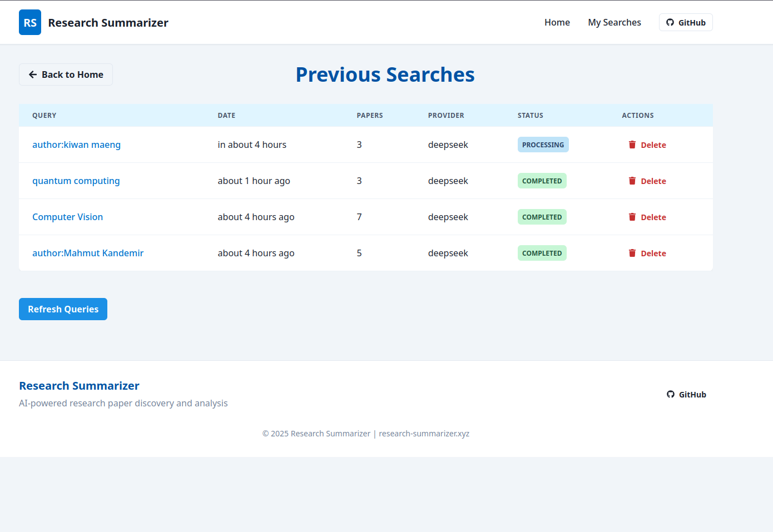Click the PROCESSING status badge
773x532 pixels.
tap(543, 145)
